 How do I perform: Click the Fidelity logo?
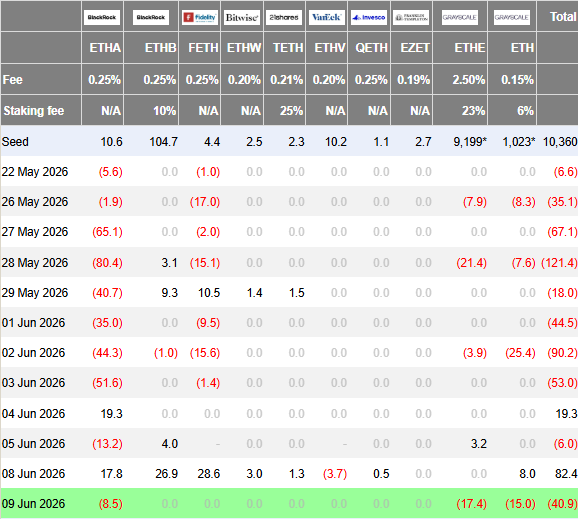click(200, 17)
